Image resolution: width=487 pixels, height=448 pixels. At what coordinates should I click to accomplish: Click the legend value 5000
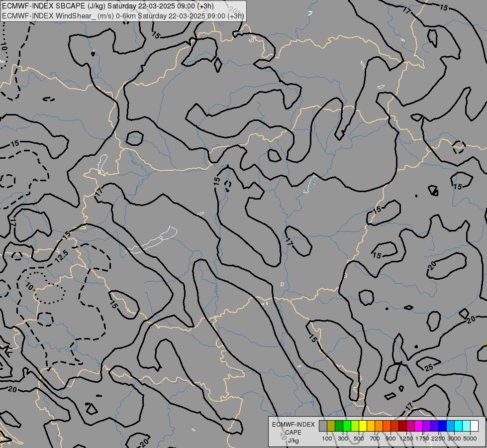point(470,439)
